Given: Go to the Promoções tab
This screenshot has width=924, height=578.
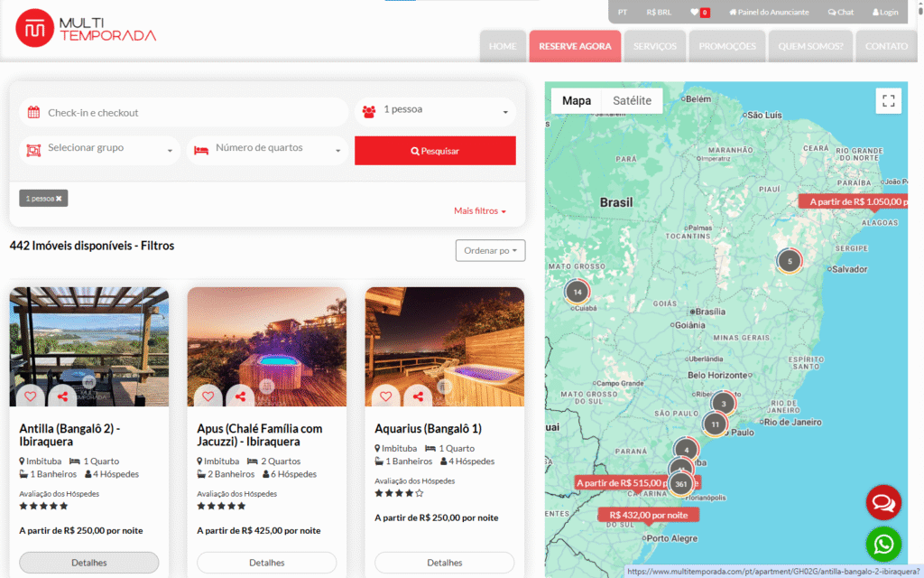Looking at the screenshot, I should coord(727,46).
